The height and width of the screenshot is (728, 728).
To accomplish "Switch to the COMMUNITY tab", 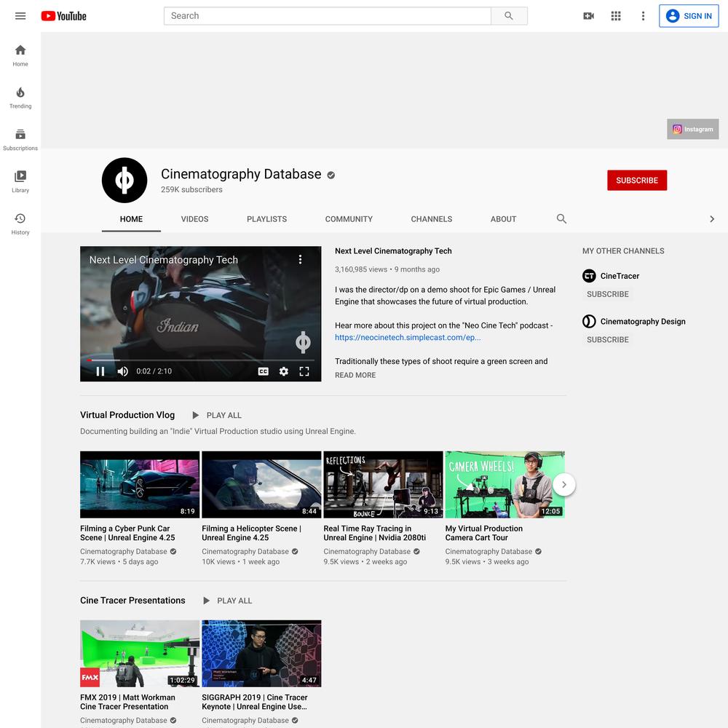I will (x=349, y=219).
